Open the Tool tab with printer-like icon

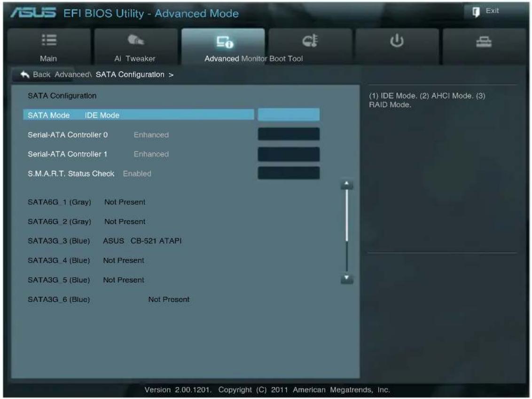click(484, 47)
